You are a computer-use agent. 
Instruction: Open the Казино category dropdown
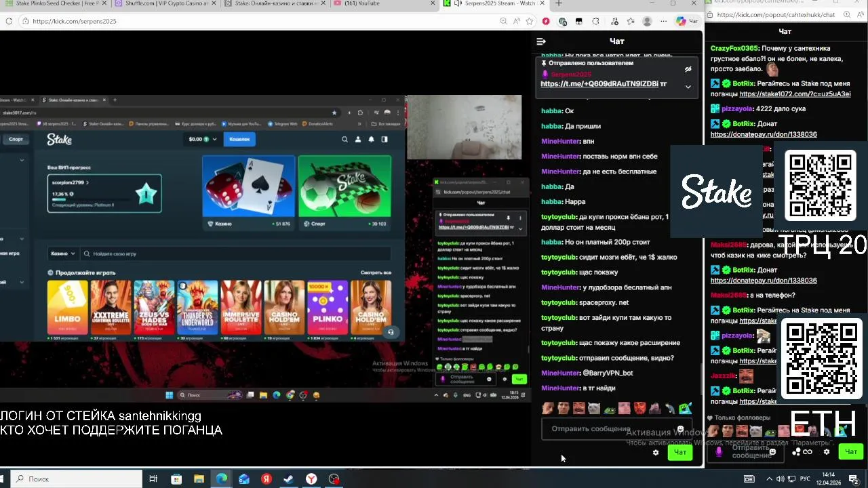click(62, 253)
